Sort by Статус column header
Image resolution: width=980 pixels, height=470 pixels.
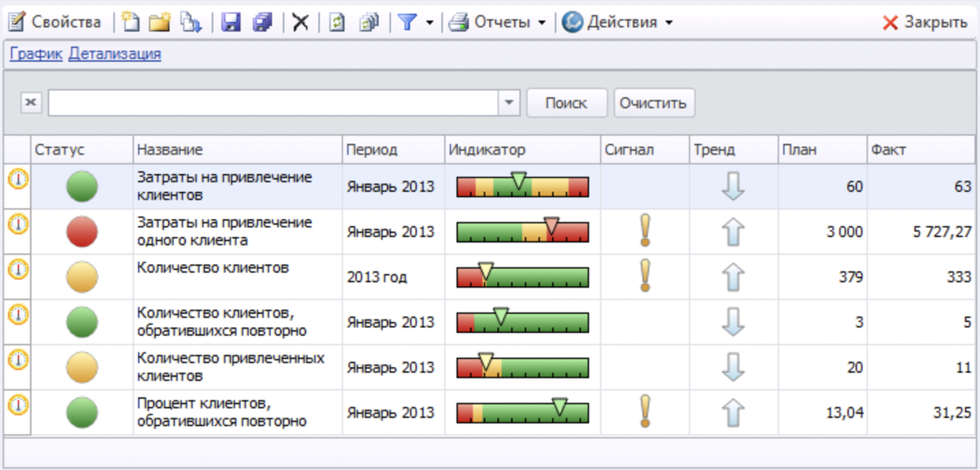coord(82,150)
